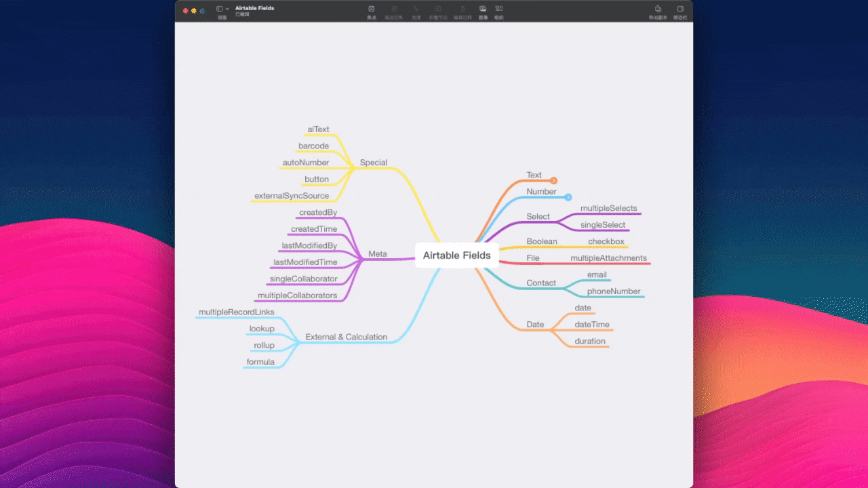Click the multipleAttachments node
Viewport: 868px width, 488px height.
pos(609,258)
